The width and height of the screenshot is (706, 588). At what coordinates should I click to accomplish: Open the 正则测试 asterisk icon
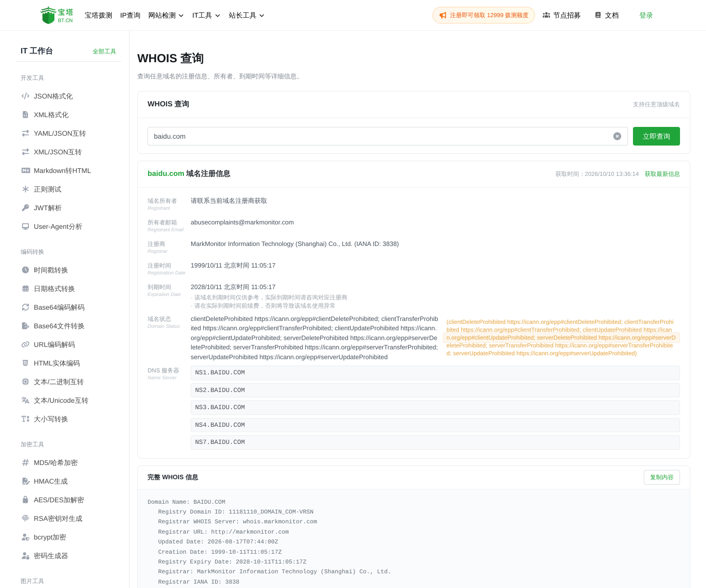pos(25,189)
